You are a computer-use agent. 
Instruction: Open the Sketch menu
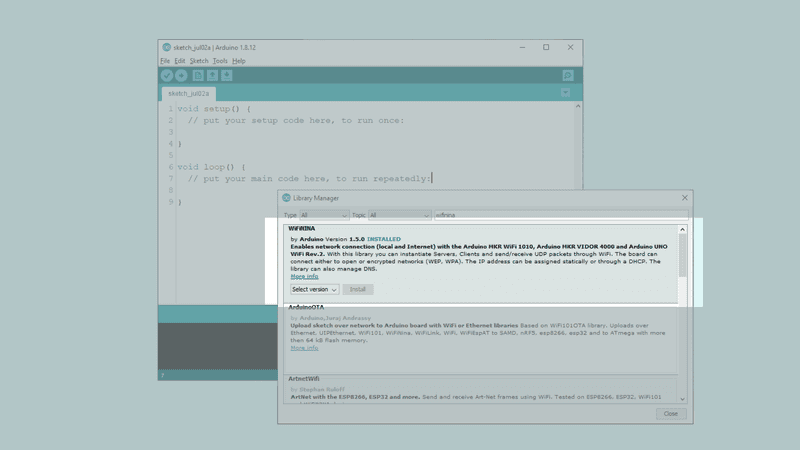pyautogui.click(x=199, y=61)
